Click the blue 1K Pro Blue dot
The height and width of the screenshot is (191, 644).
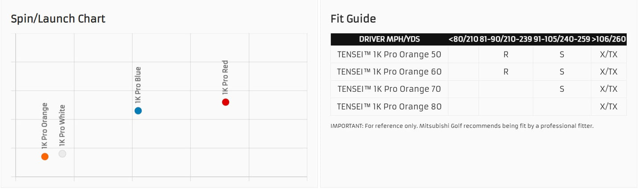point(138,110)
